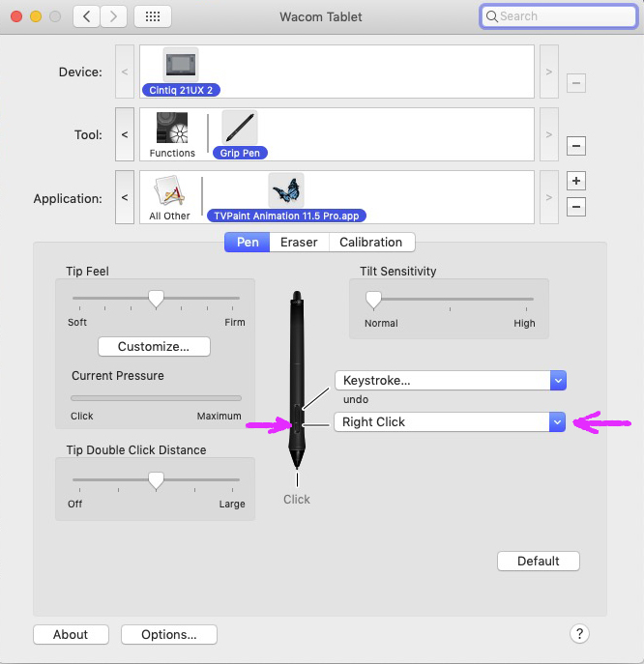Select the Cintiq 21UX 2 device icon
Viewport: 644px width, 664px height.
[181, 65]
